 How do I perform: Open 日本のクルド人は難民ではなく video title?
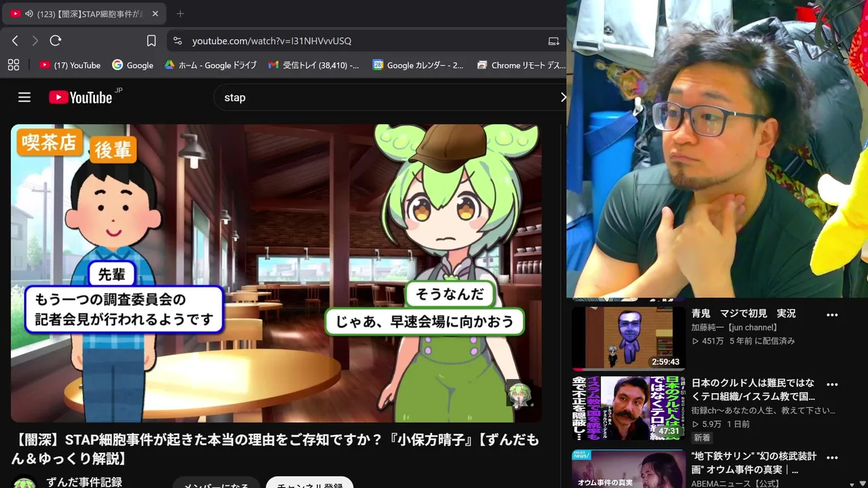(753, 390)
